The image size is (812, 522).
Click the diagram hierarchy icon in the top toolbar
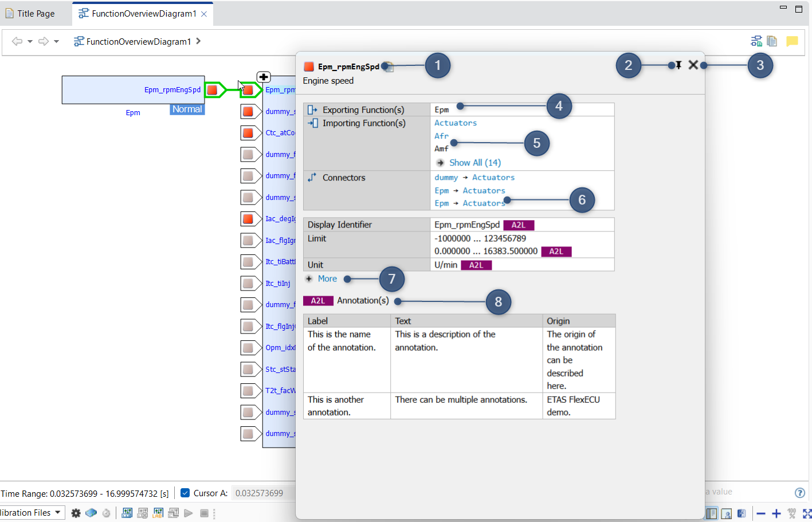[x=756, y=41]
